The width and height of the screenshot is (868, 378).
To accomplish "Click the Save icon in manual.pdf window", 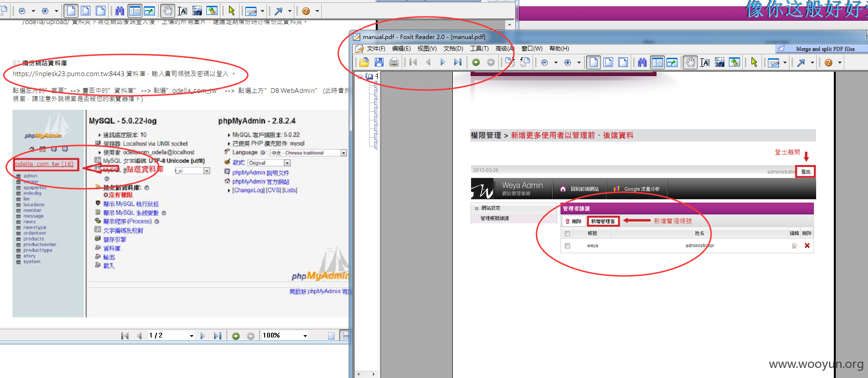I will coord(379,62).
